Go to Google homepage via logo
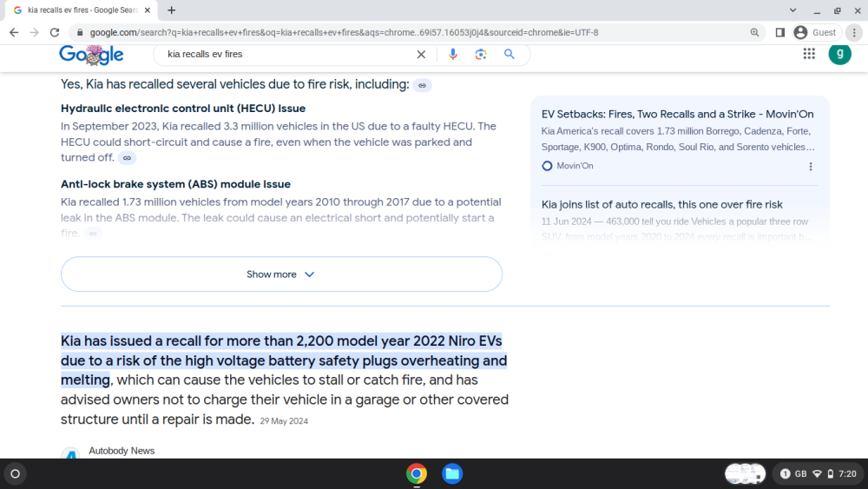Image resolution: width=868 pixels, height=489 pixels. click(x=91, y=54)
